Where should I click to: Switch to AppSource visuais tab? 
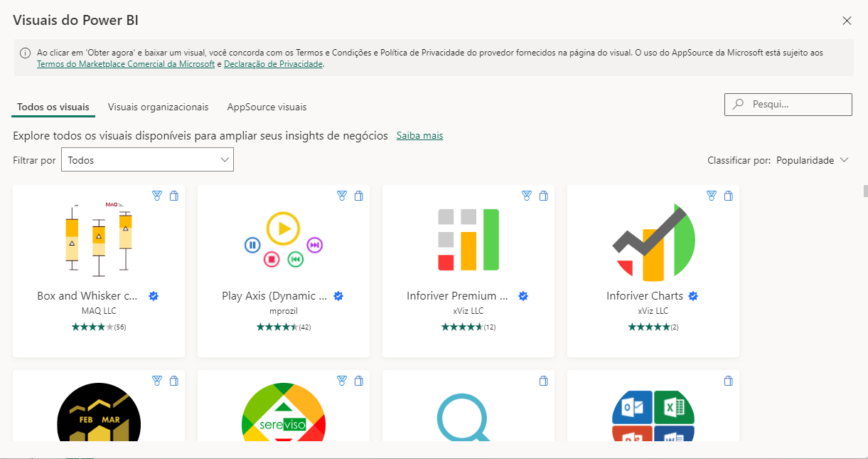(267, 107)
